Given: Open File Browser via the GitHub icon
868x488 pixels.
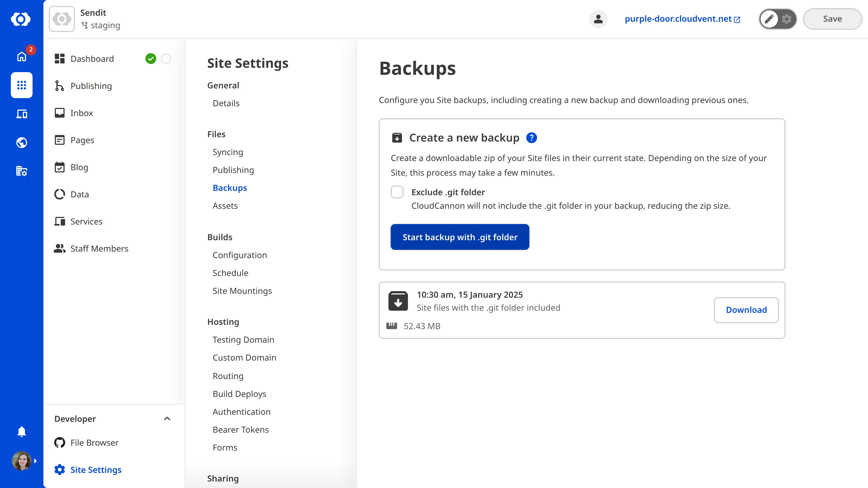Looking at the screenshot, I should click(x=60, y=442).
